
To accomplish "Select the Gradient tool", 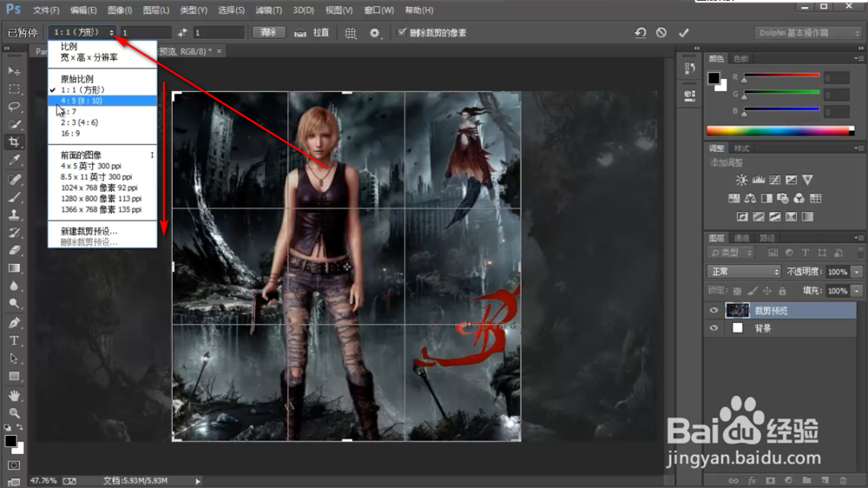I will click(x=14, y=268).
